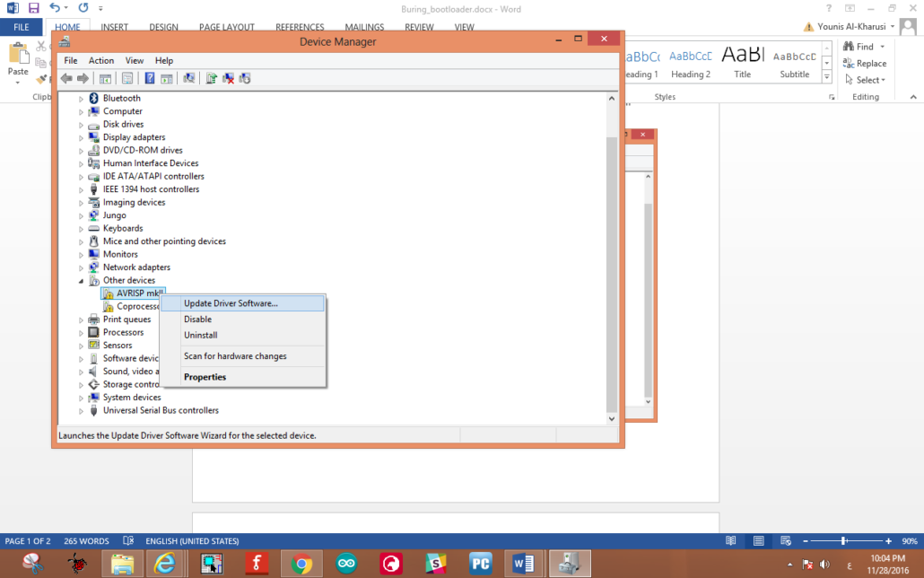This screenshot has height=578, width=924.
Task: Open File Explorer from the taskbar
Action: coord(122,564)
